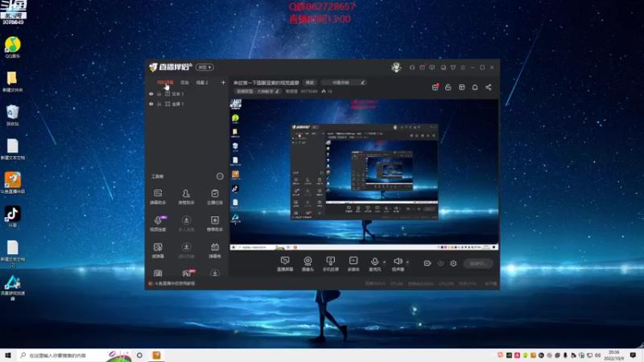Viewport: 644px width, 362px height.
Task: Open the Windows Start menu
Action: point(8,356)
